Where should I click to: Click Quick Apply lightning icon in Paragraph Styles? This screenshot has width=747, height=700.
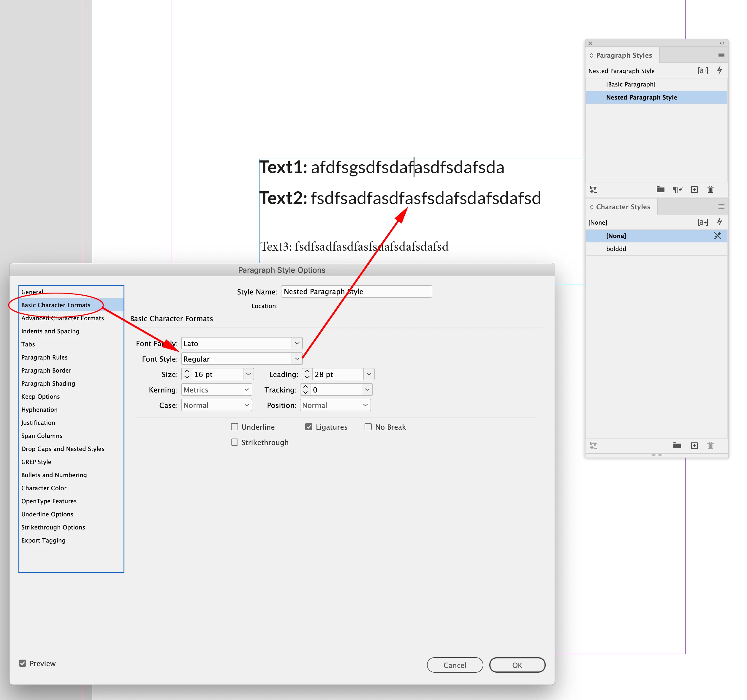(719, 71)
